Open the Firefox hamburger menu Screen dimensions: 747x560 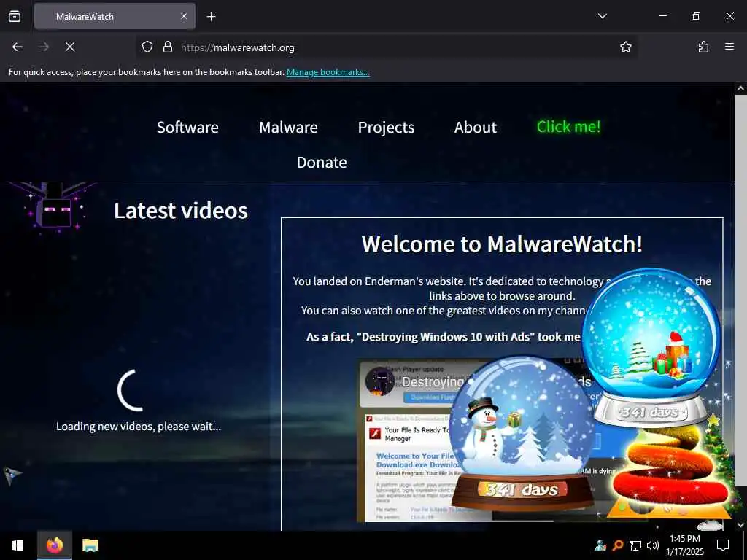click(729, 47)
